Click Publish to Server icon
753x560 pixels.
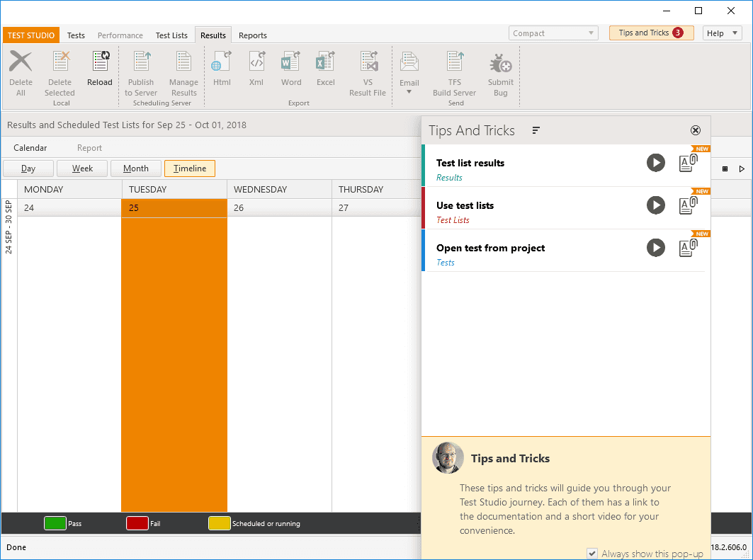(142, 62)
